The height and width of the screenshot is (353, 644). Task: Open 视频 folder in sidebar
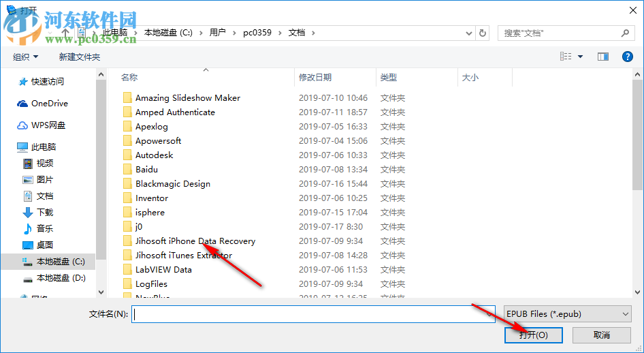tap(45, 164)
